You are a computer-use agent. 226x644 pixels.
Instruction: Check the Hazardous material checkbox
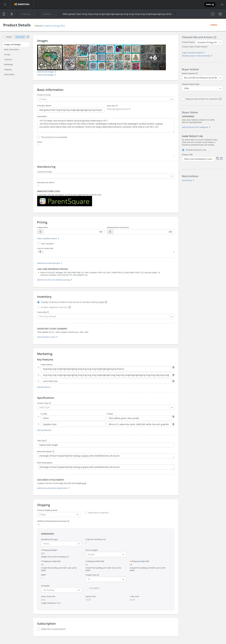tap(86, 513)
